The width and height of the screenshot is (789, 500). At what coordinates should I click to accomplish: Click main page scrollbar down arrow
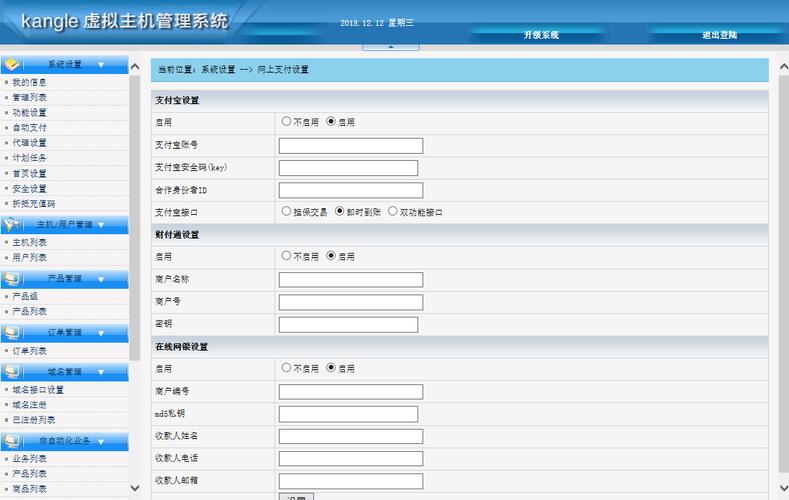783,487
